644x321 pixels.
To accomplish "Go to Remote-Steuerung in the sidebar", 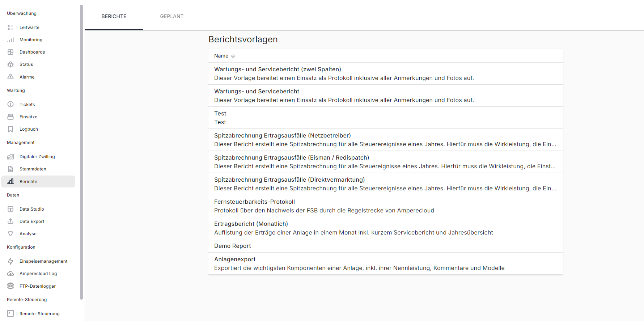I will click(39, 314).
